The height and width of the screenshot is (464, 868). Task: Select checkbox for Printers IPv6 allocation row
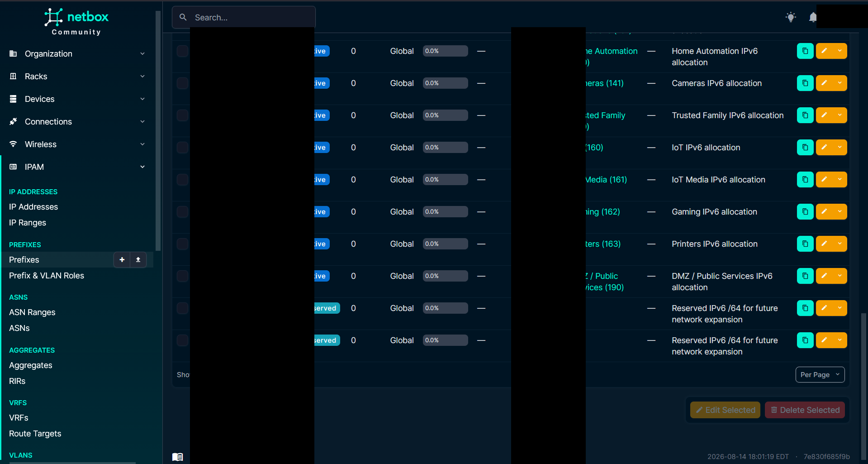(182, 244)
